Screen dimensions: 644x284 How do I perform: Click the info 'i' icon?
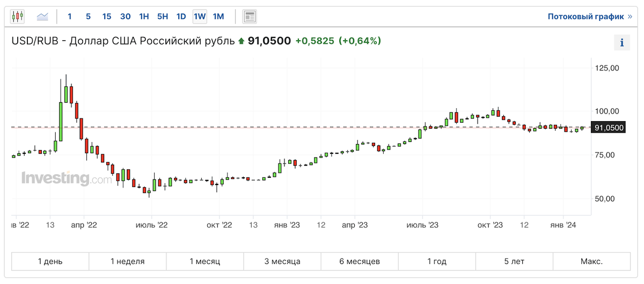click(x=622, y=43)
